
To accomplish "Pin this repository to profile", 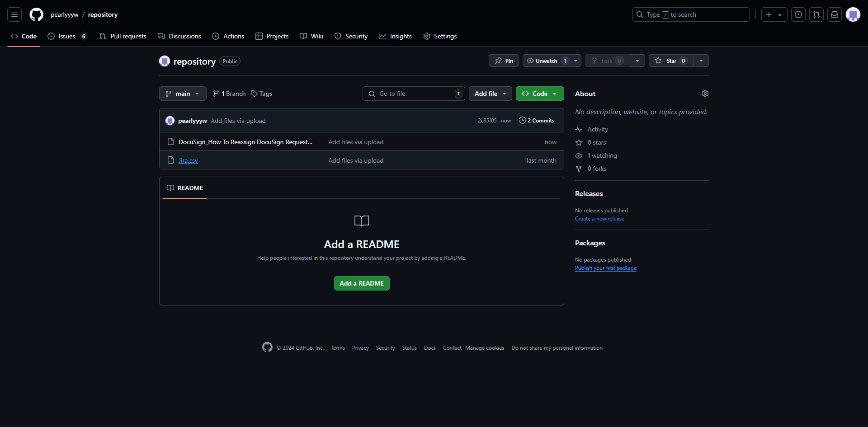I will click(x=504, y=61).
